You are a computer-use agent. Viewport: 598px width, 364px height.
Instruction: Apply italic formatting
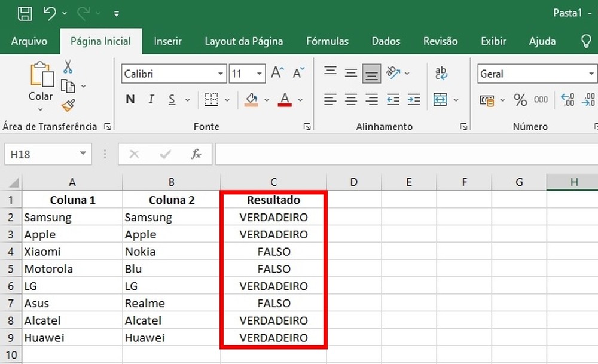pyautogui.click(x=151, y=99)
